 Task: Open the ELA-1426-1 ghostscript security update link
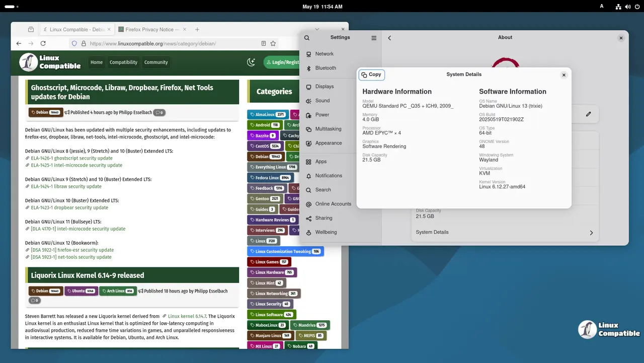71,158
